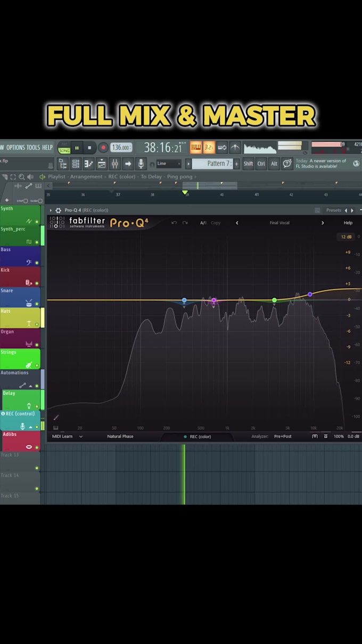Click the organ icon on Organ track
Image resolution: width=362 pixels, height=644 pixels.
(x=29, y=344)
